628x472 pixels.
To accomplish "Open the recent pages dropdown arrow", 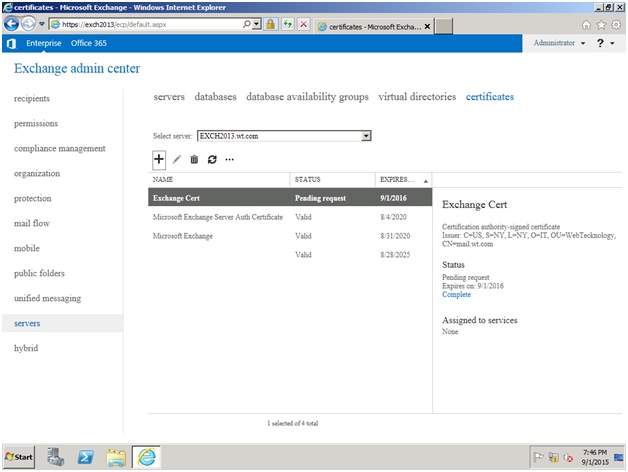I will [x=42, y=24].
